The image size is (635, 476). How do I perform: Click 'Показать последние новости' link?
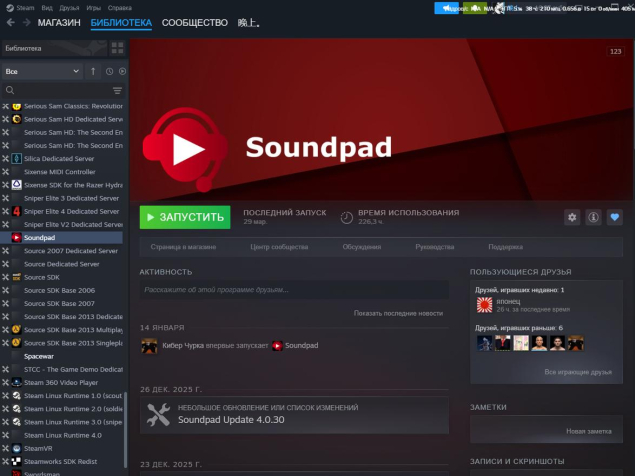[397, 313]
